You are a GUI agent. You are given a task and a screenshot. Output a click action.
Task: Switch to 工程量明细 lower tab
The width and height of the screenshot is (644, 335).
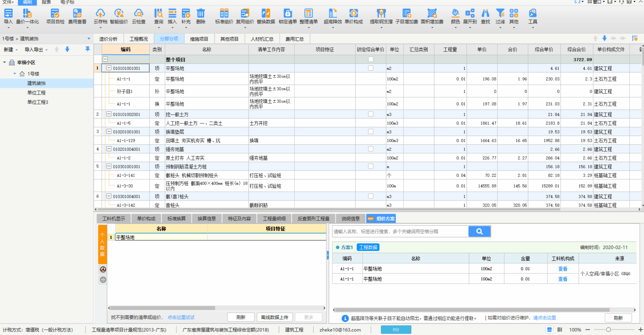pyautogui.click(x=274, y=219)
